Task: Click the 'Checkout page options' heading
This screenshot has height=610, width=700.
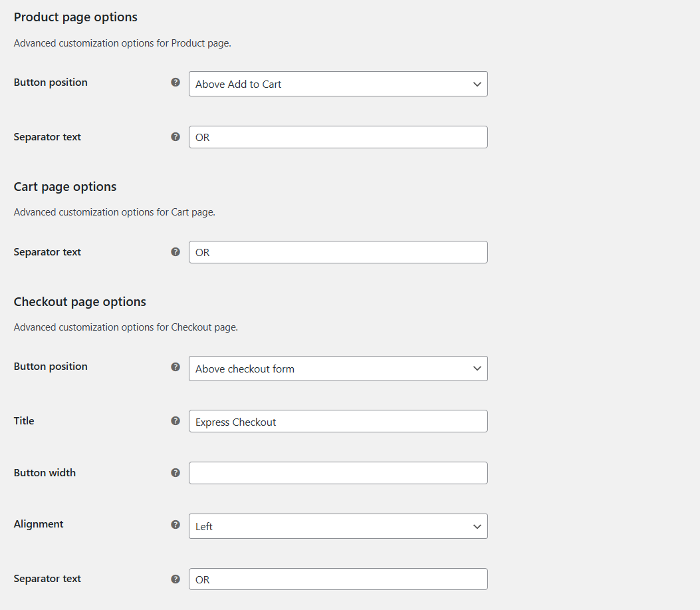Action: pos(80,302)
